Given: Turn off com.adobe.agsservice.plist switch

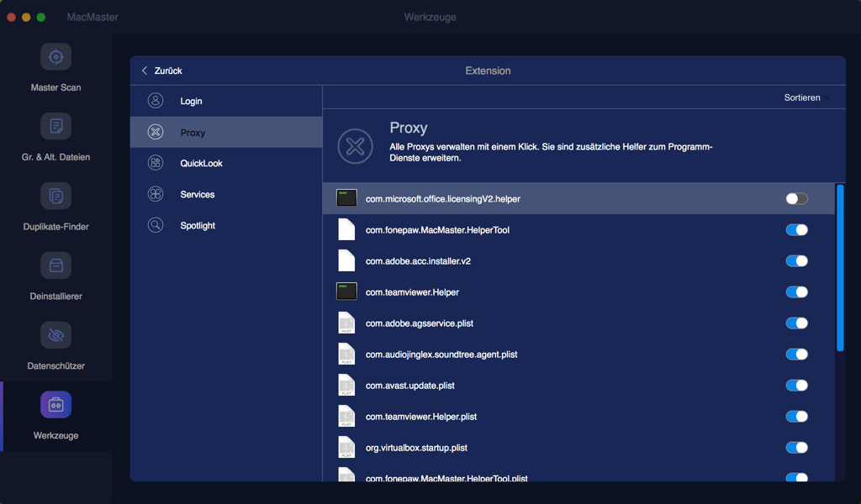Looking at the screenshot, I should (x=797, y=323).
